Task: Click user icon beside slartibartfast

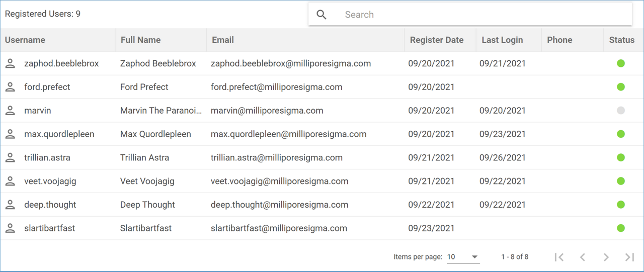Action: pos(10,228)
